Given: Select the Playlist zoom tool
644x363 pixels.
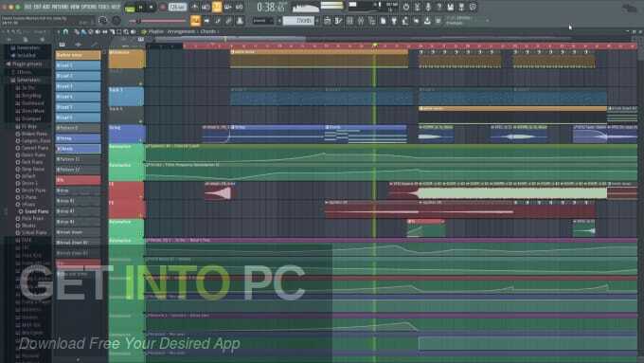Looking at the screenshot, I should tap(126, 31).
